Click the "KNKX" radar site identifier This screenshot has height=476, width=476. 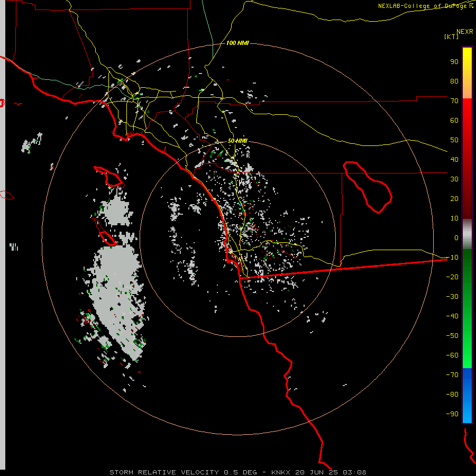[x=281, y=472]
